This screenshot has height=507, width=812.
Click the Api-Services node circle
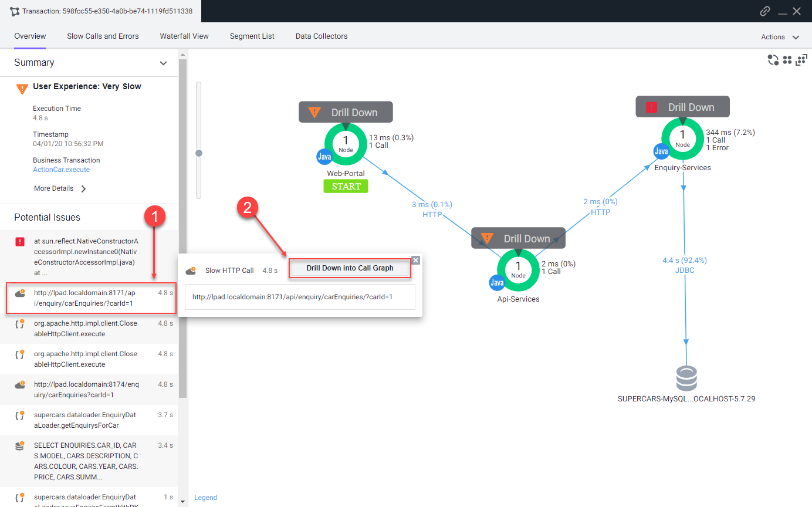click(x=518, y=270)
